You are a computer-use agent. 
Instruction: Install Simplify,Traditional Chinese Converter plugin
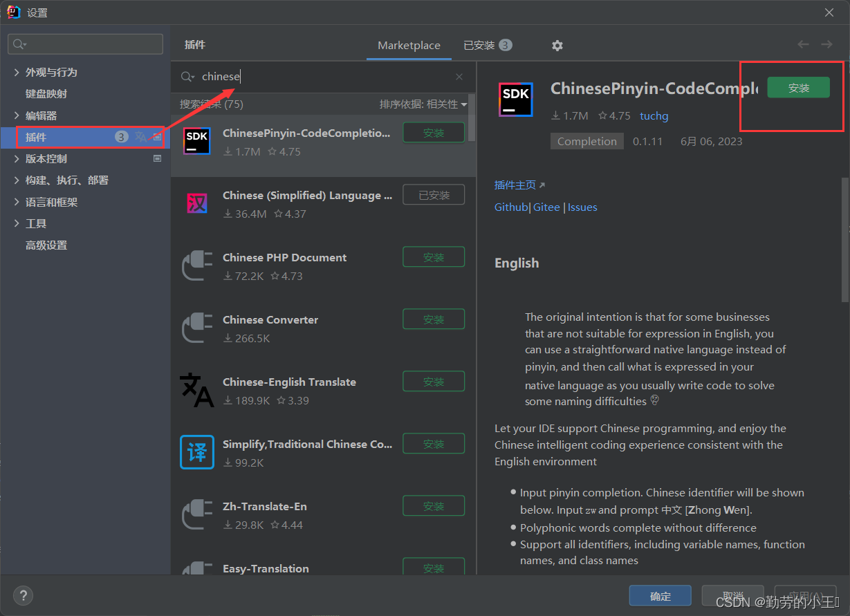434,444
